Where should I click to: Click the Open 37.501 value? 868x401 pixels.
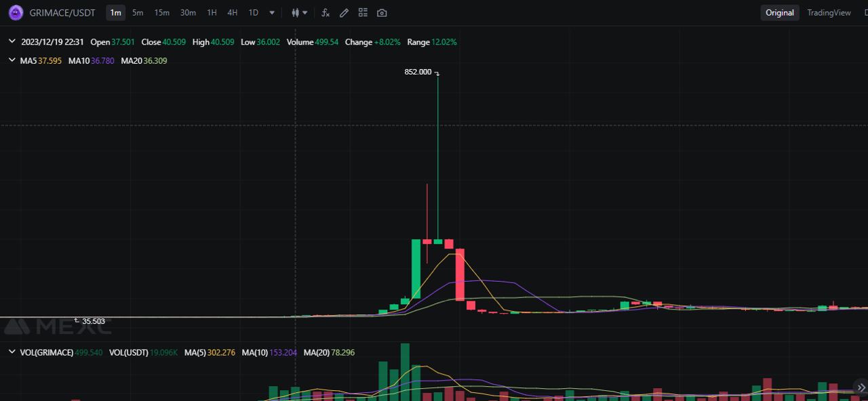(x=113, y=42)
